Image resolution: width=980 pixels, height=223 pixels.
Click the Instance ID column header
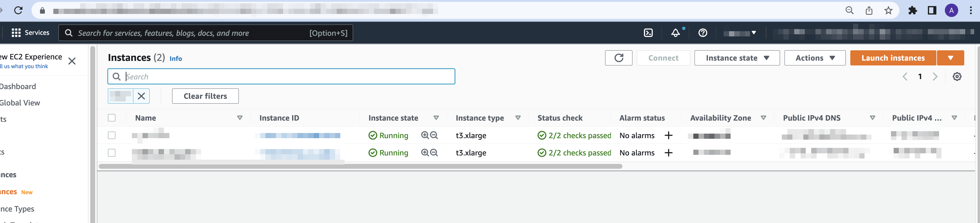(x=279, y=118)
